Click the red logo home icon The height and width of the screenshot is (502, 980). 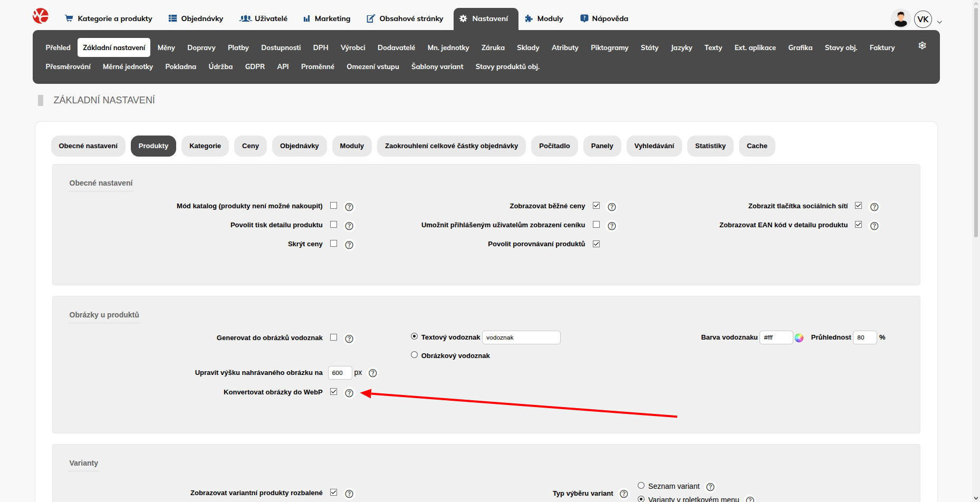pyautogui.click(x=41, y=16)
